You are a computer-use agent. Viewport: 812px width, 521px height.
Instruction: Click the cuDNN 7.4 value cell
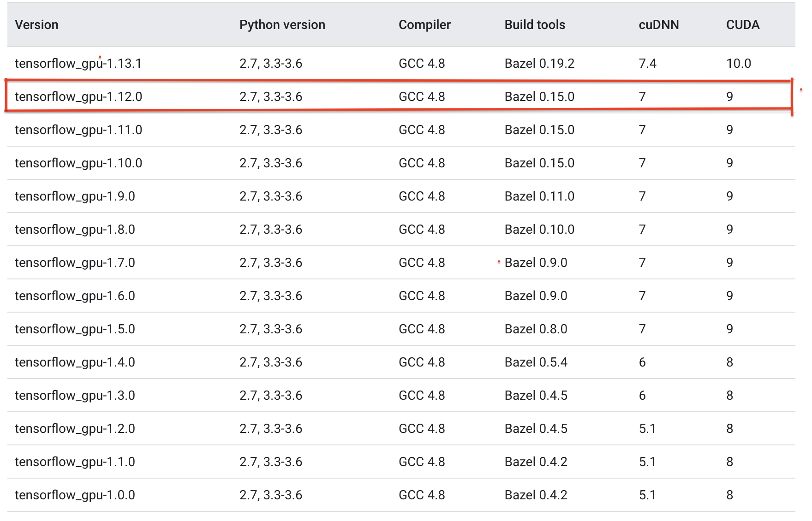point(647,64)
